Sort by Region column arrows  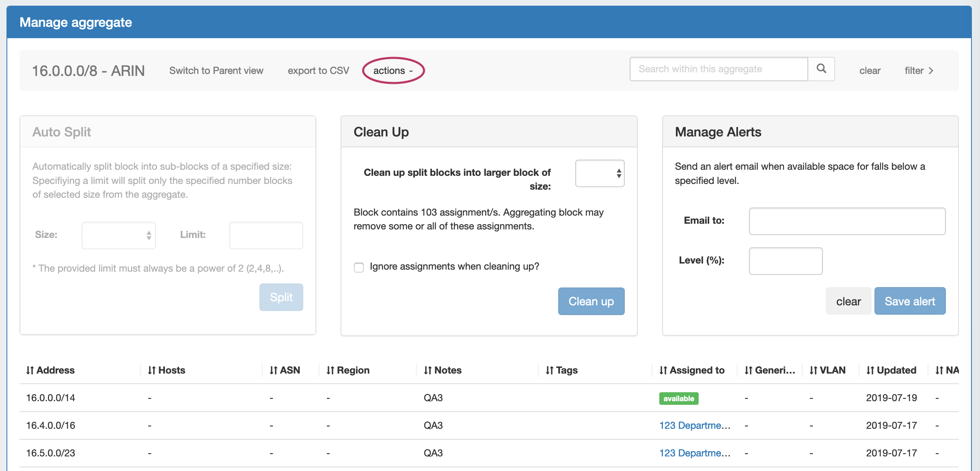(x=330, y=370)
